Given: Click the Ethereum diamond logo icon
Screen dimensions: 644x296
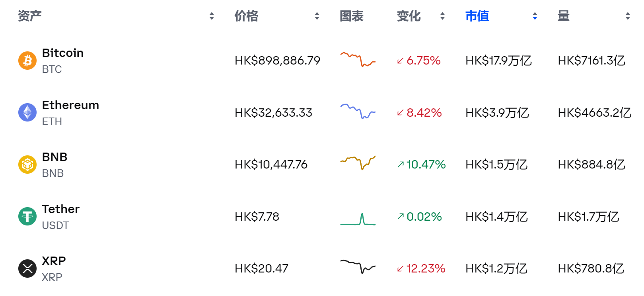Looking at the screenshot, I should coord(27,112).
